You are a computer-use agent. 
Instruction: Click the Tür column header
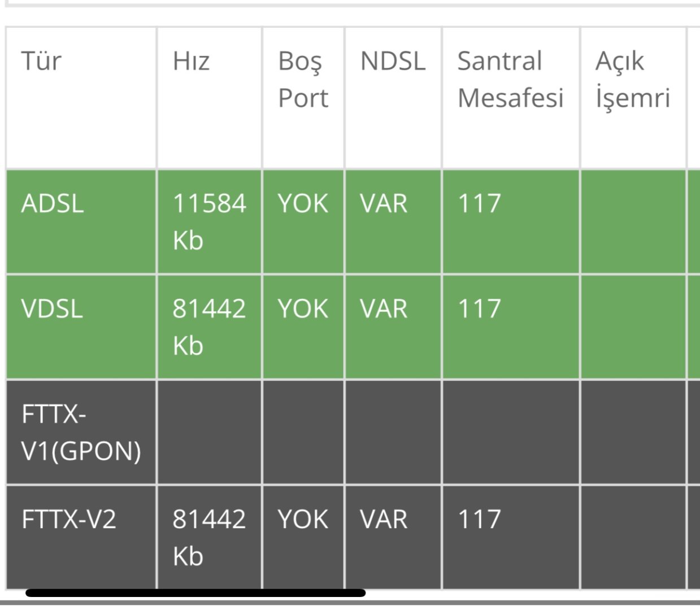click(x=41, y=61)
